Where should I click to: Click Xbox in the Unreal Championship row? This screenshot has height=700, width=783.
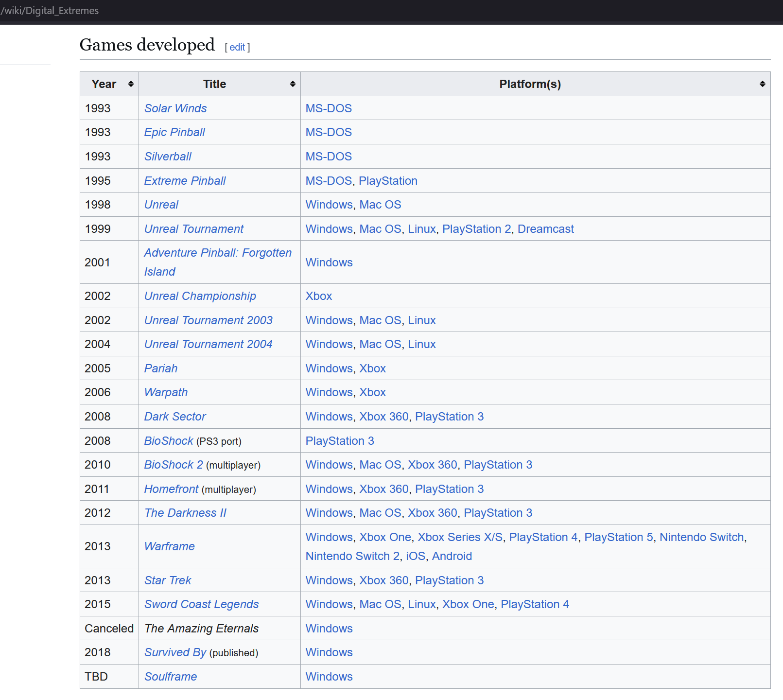point(319,296)
